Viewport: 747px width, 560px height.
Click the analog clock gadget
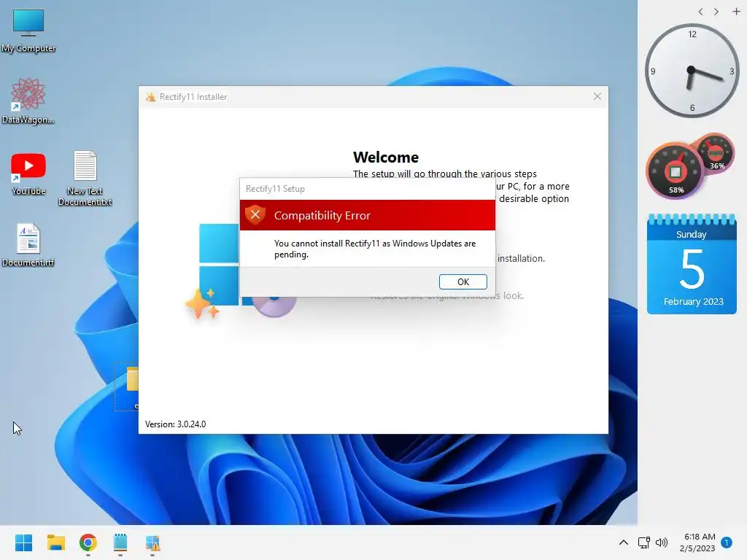coord(692,71)
